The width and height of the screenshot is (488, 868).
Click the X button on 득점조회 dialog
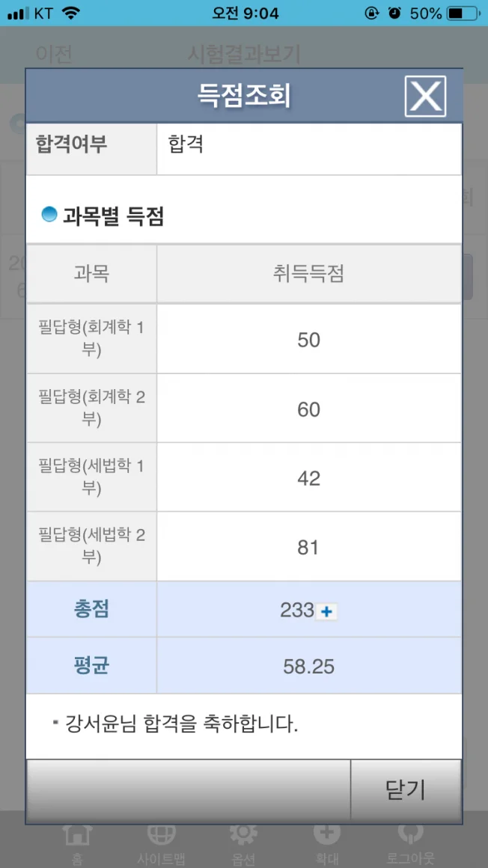(x=425, y=96)
